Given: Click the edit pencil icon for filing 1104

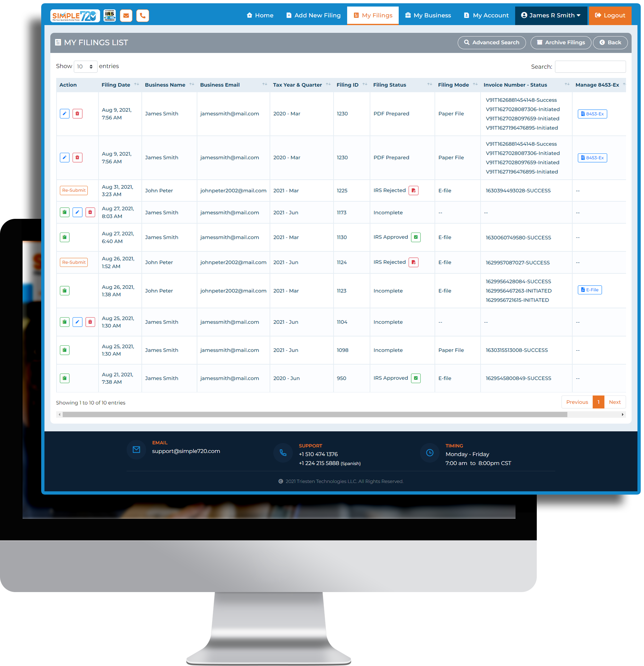Looking at the screenshot, I should 77,321.
